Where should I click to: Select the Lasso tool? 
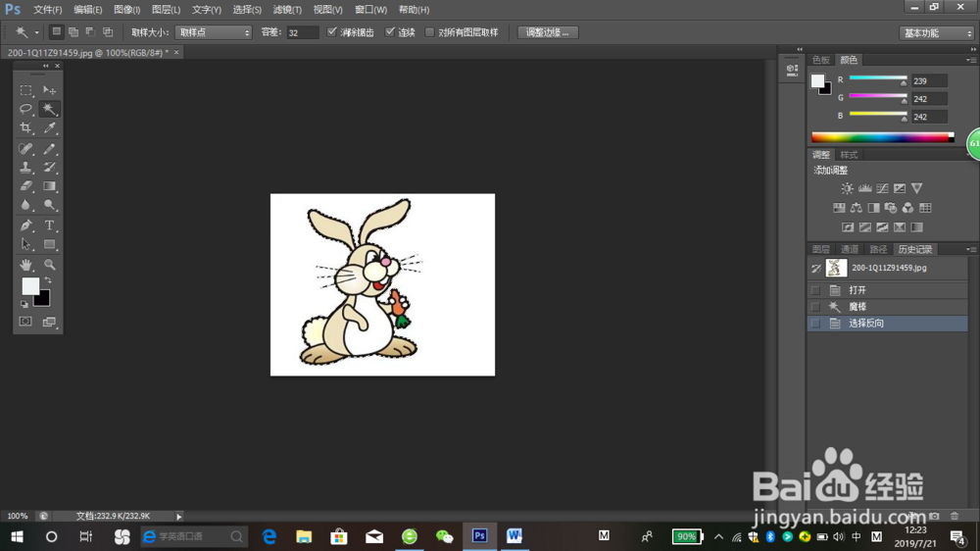coord(26,109)
